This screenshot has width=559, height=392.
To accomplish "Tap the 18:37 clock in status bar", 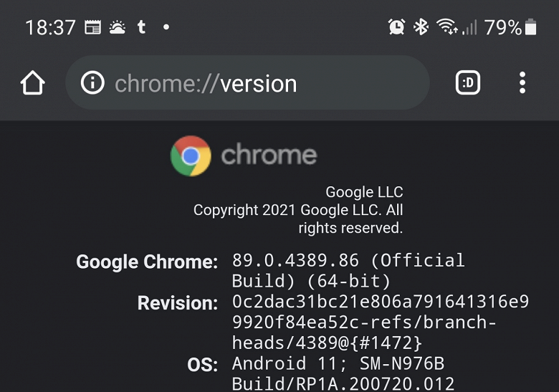I will (50, 27).
